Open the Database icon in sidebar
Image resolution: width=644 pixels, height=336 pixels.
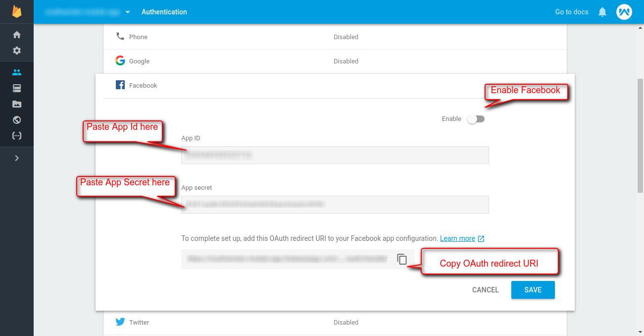(17, 88)
